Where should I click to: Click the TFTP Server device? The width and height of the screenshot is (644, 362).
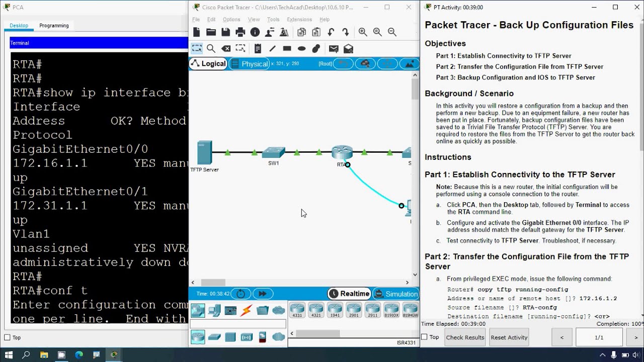click(x=204, y=153)
